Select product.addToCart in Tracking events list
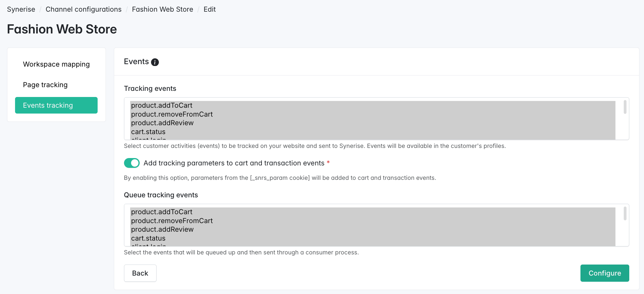This screenshot has height=294, width=644. [x=162, y=106]
